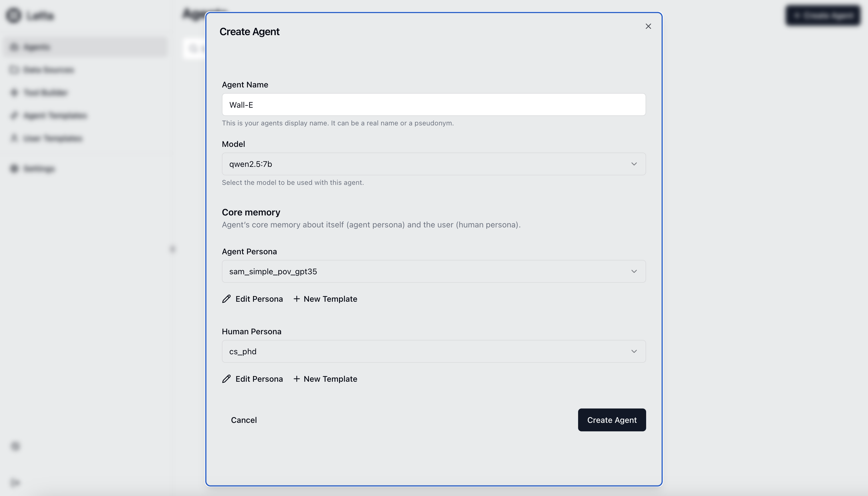868x496 pixels.
Task: Click the Tool Builder icon in sidebar
Action: pos(14,92)
